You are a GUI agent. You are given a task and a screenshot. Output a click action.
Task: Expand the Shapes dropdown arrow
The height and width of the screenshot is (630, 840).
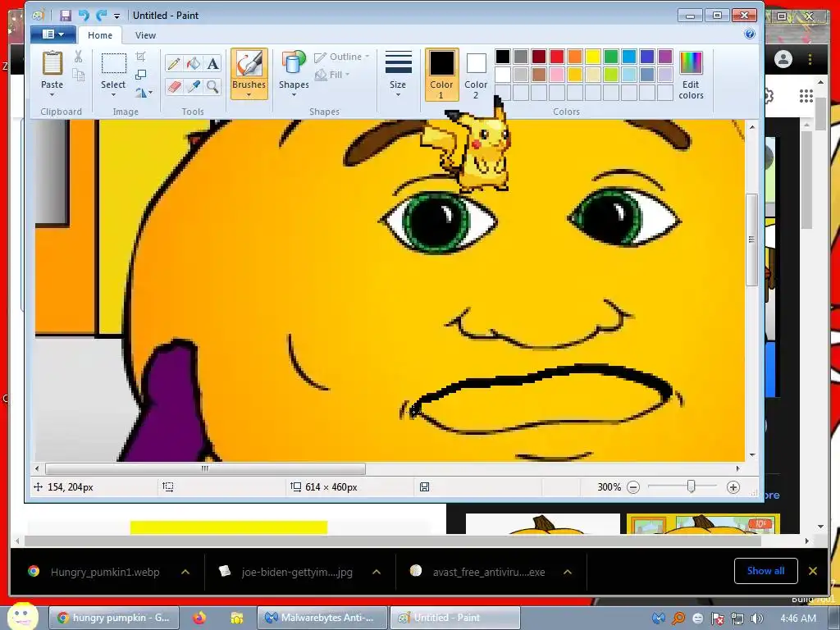click(x=294, y=95)
